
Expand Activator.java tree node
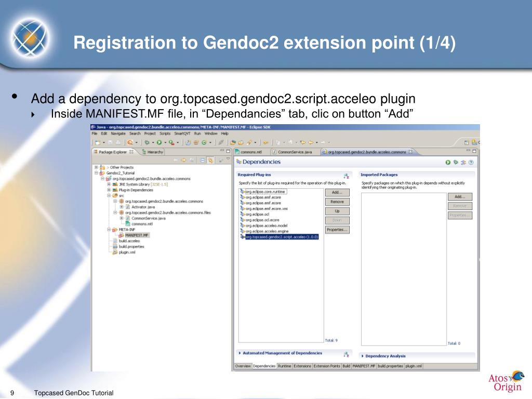pos(122,207)
